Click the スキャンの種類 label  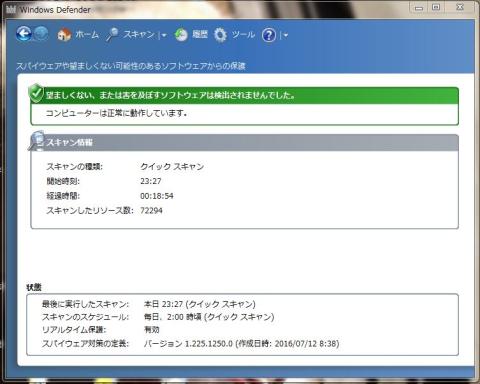pyautogui.click(x=74, y=166)
